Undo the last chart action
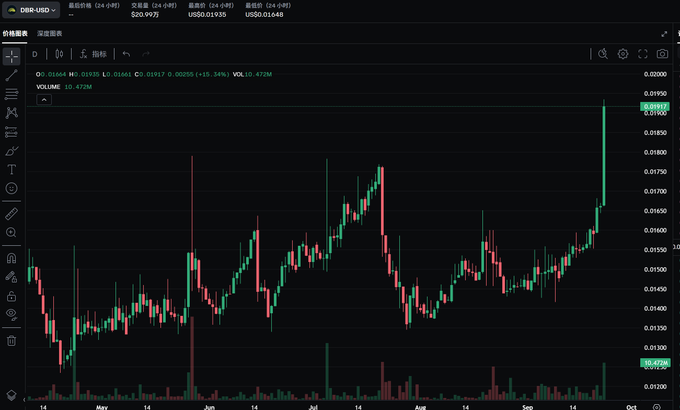 [126, 54]
